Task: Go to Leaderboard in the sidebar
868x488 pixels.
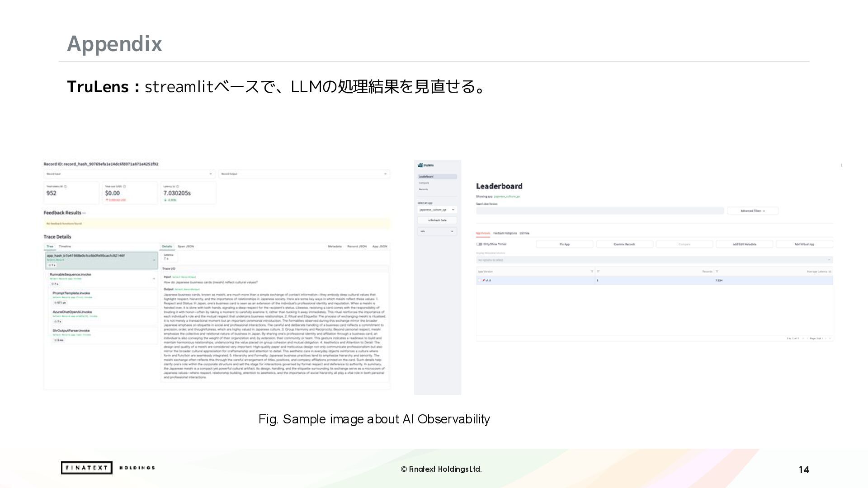Action: click(437, 177)
